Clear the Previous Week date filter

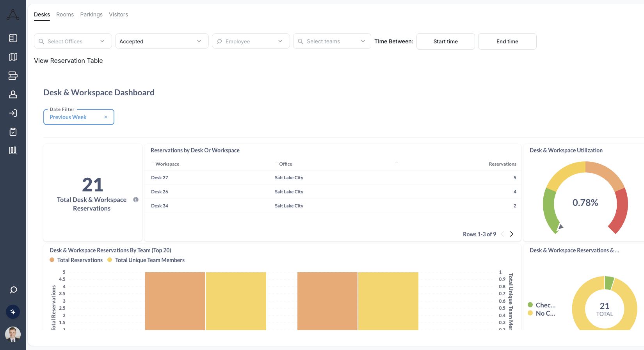point(106,117)
